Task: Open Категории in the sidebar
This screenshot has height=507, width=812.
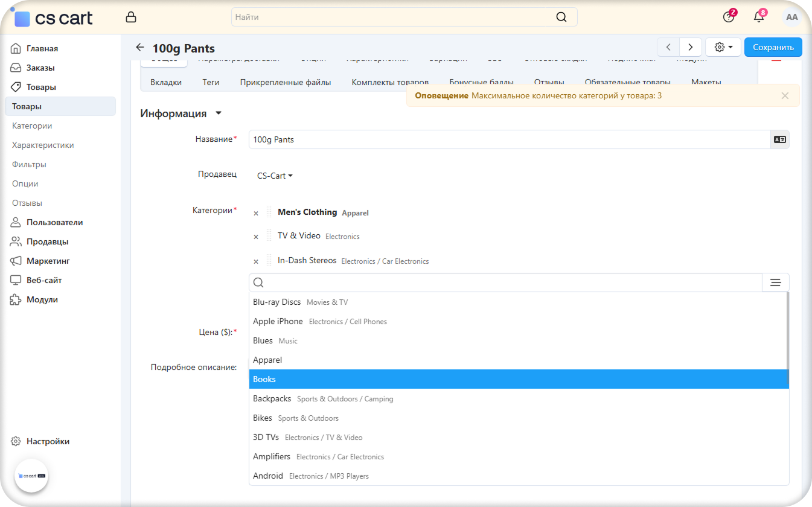Action: click(x=32, y=126)
